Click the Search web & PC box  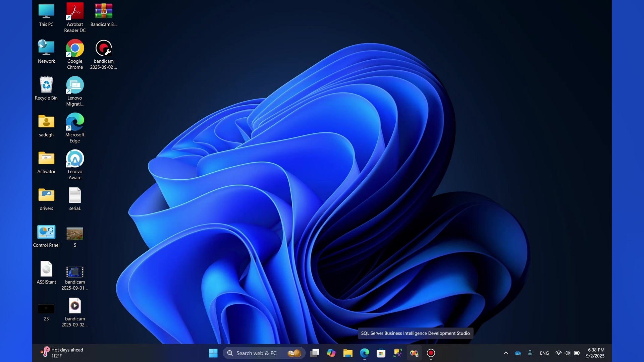tap(257, 353)
